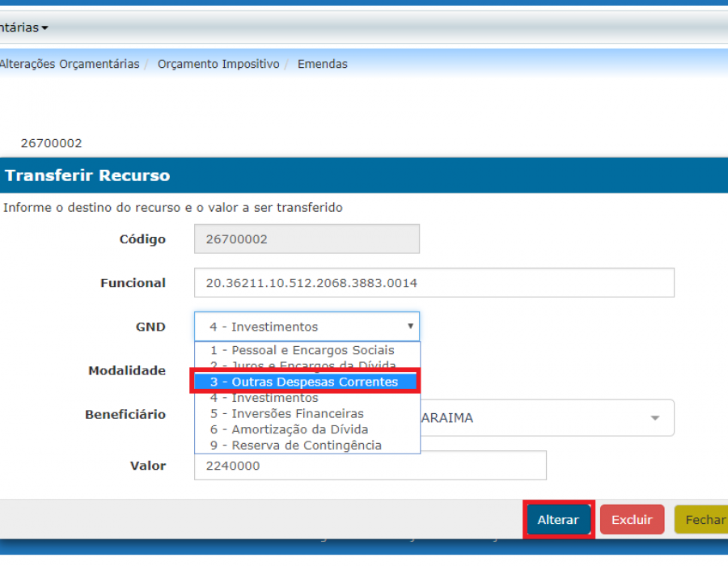Click the 26700002 code above the dialog

click(x=52, y=143)
